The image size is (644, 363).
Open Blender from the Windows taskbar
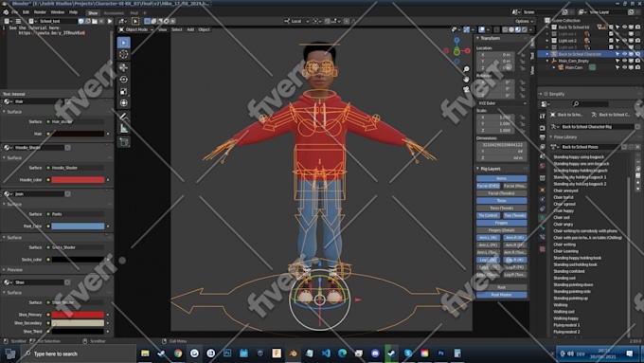click(x=293, y=354)
